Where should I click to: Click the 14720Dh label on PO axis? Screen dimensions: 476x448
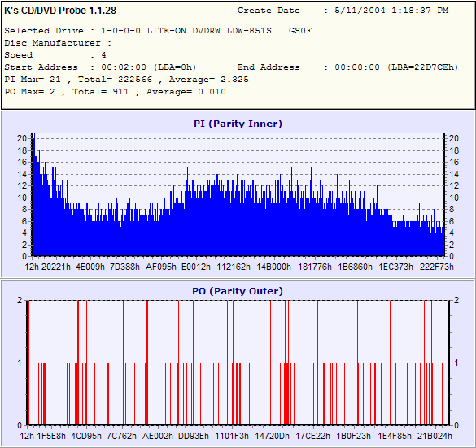coord(272,436)
